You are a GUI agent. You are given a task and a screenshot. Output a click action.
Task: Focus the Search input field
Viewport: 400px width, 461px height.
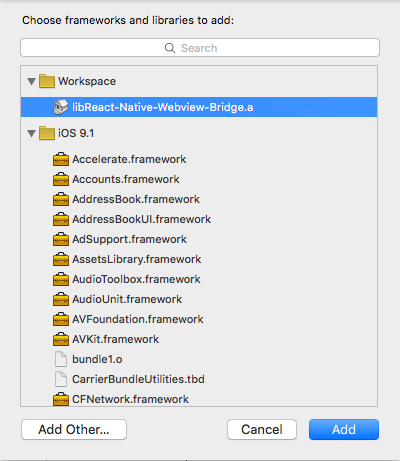pyautogui.click(x=200, y=48)
